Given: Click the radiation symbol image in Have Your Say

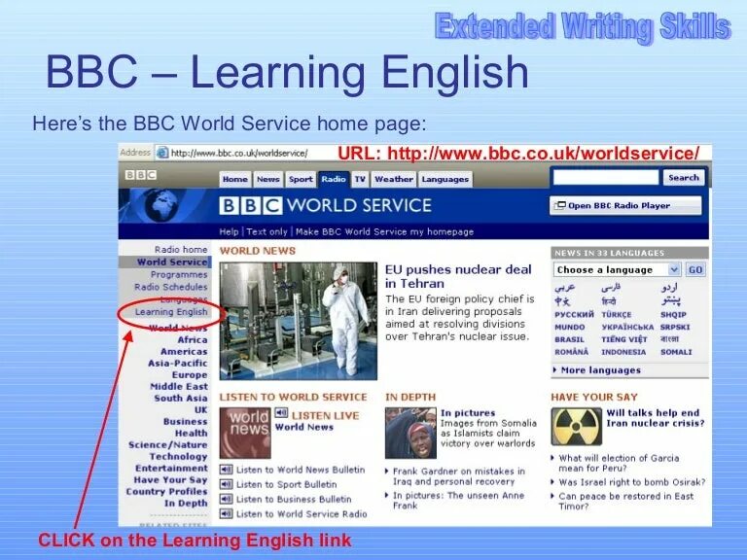Looking at the screenshot, I should [577, 426].
